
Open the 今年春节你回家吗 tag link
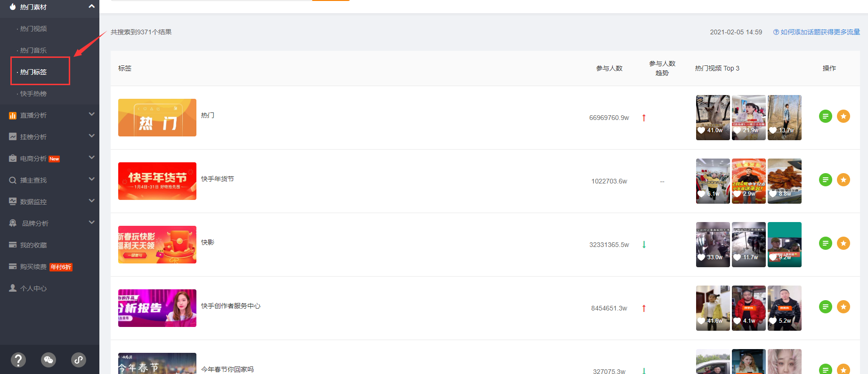[x=227, y=369]
